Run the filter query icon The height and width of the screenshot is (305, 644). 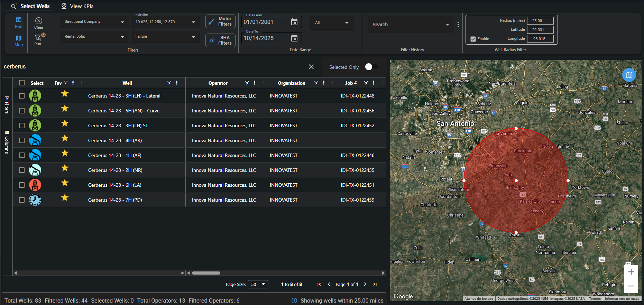coord(38,38)
